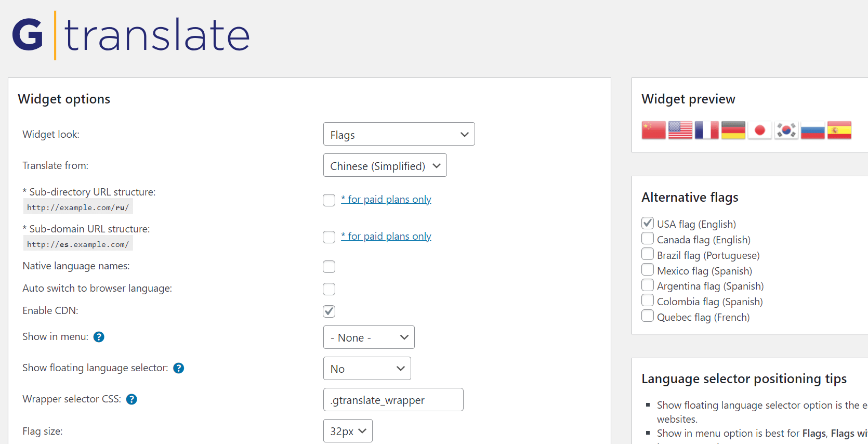The width and height of the screenshot is (868, 444).
Task: Enable Native language names checkbox
Action: [x=329, y=267]
